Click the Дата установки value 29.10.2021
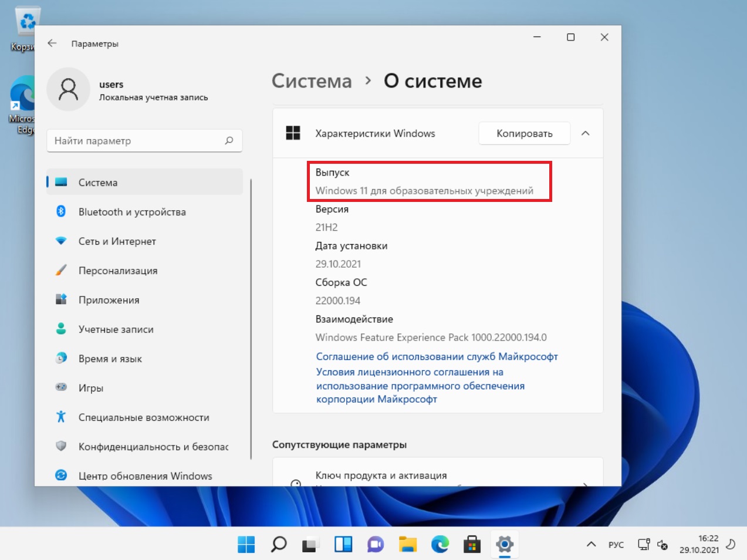The height and width of the screenshot is (560, 747). pyautogui.click(x=338, y=264)
